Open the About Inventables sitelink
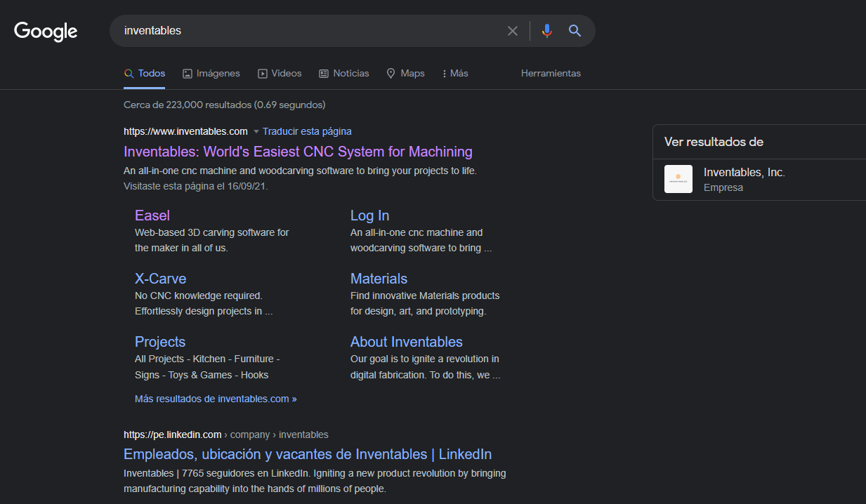Viewport: 866px width, 504px height. tap(407, 342)
